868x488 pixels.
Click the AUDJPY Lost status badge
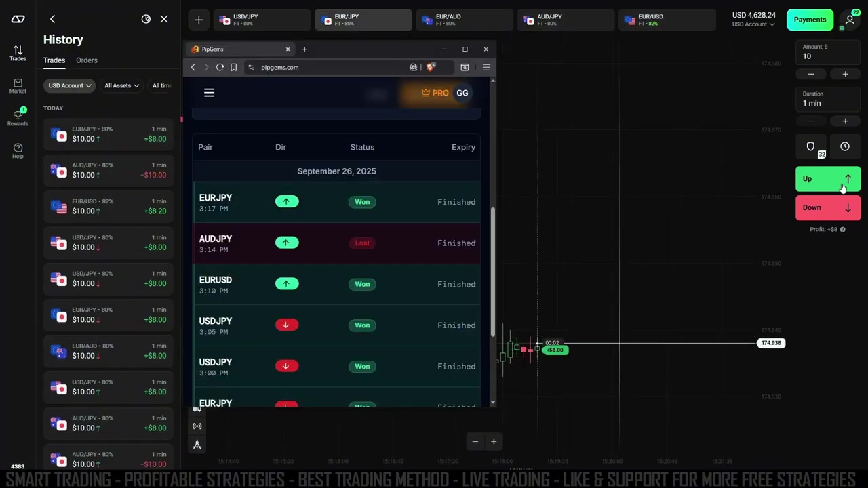pyautogui.click(x=362, y=243)
